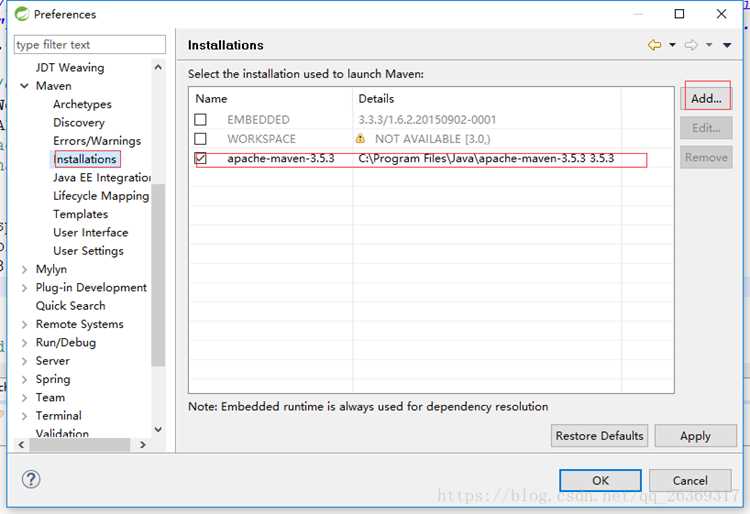Select JDT Weaving in the tree

(x=70, y=67)
